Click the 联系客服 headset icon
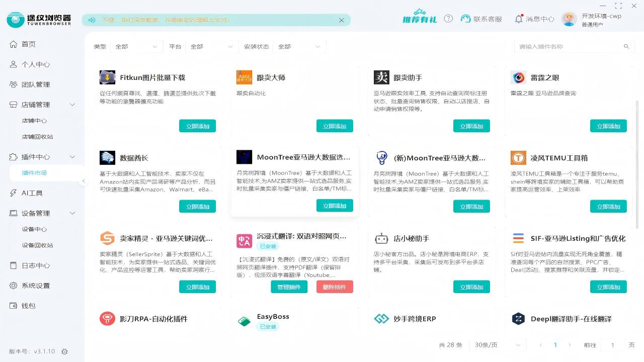Viewport: 644px width, 362px height. (x=466, y=19)
